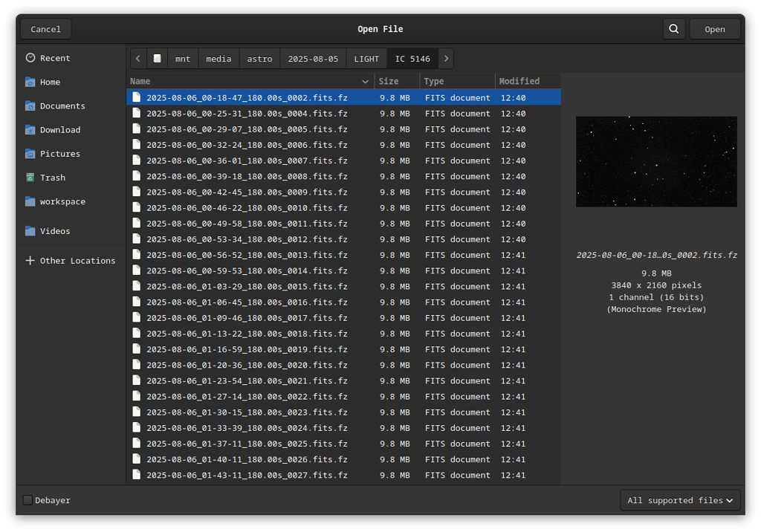Click the Open button
The height and width of the screenshot is (532, 761).
click(x=715, y=28)
